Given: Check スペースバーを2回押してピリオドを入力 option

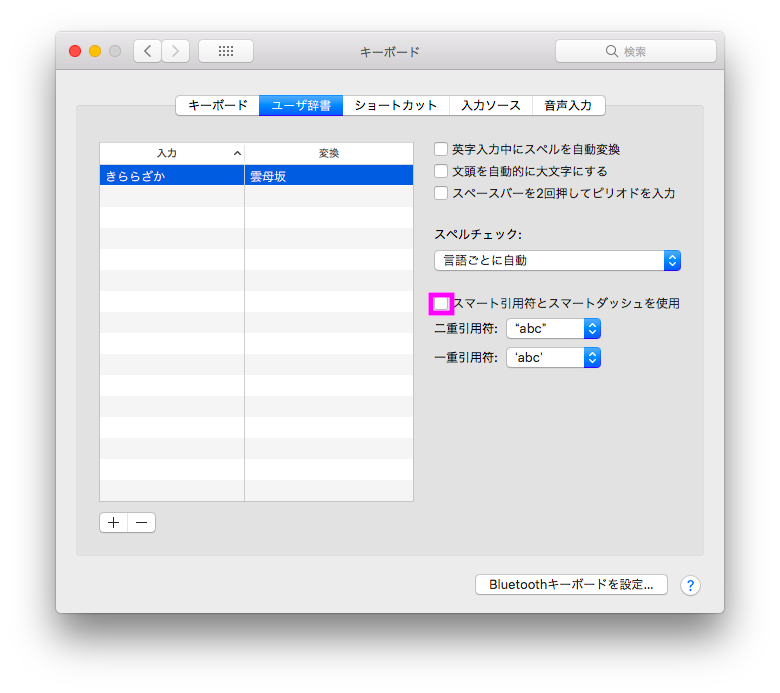Looking at the screenshot, I should tap(441, 193).
